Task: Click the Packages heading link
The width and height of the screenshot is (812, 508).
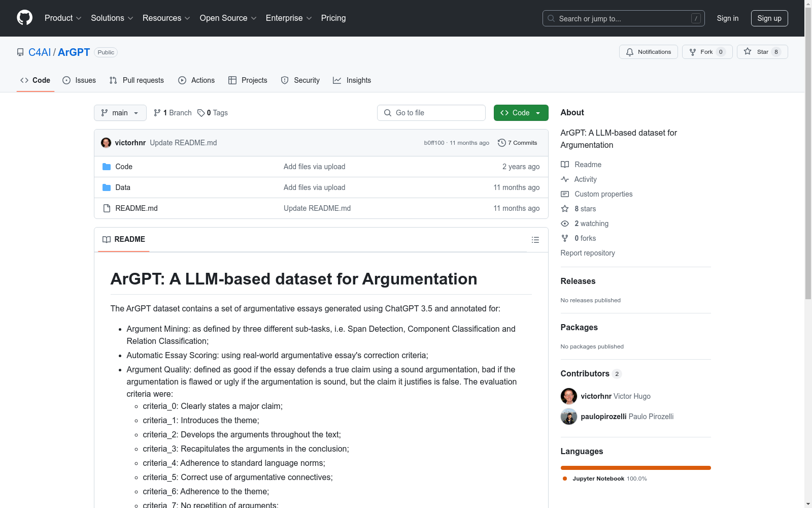Action: click(579, 327)
